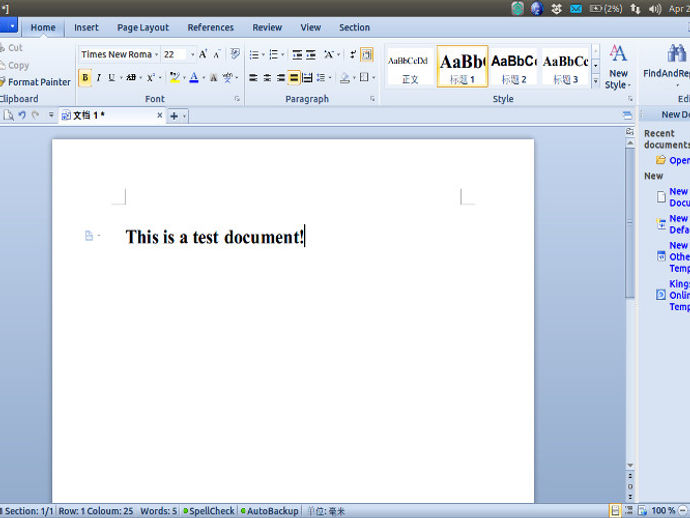Switch to Page Layout tab
Screen dimensions: 690x518
point(143,27)
